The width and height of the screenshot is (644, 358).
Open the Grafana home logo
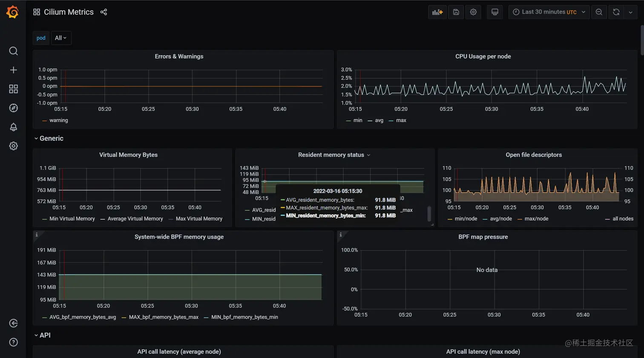click(x=13, y=12)
